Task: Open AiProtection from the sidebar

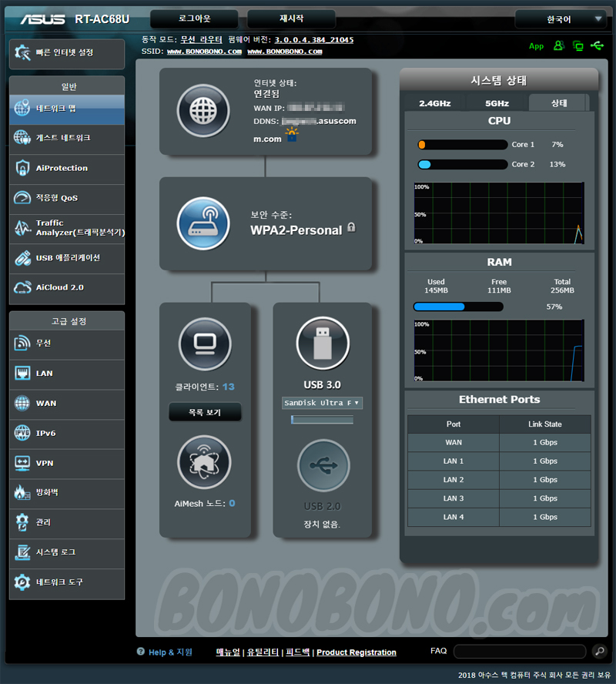Action: coord(67,169)
